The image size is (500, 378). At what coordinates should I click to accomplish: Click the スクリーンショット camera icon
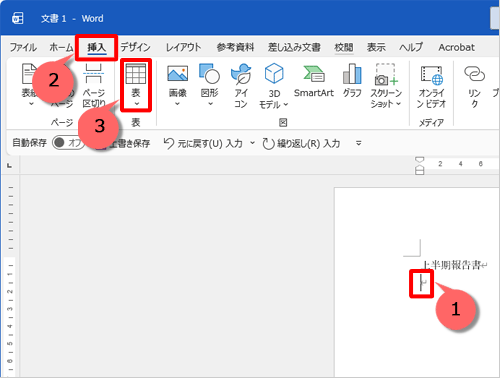click(x=386, y=74)
